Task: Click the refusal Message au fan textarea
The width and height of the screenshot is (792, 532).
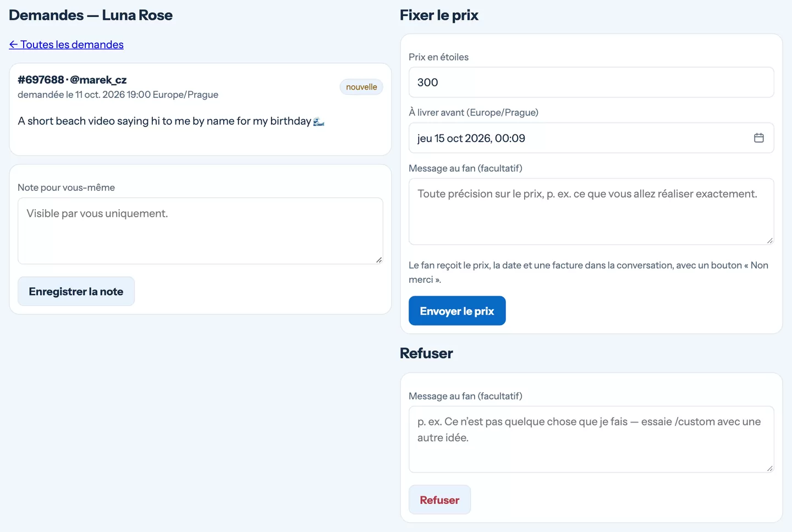Action: (x=591, y=439)
